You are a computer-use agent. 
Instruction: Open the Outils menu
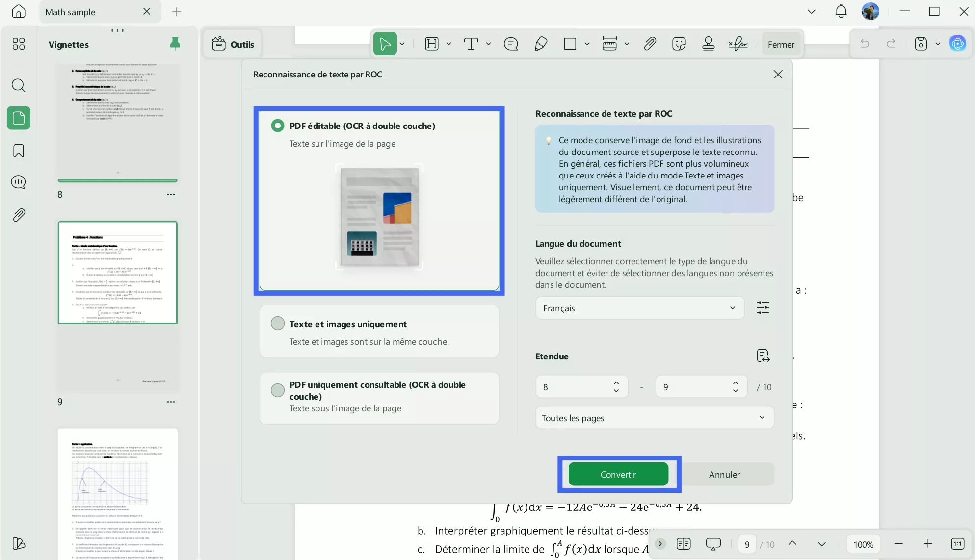pos(232,44)
